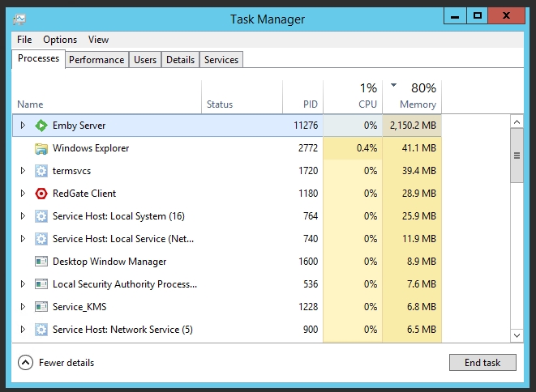
Task: Click the RedGate Client red icon
Action: [41, 194]
